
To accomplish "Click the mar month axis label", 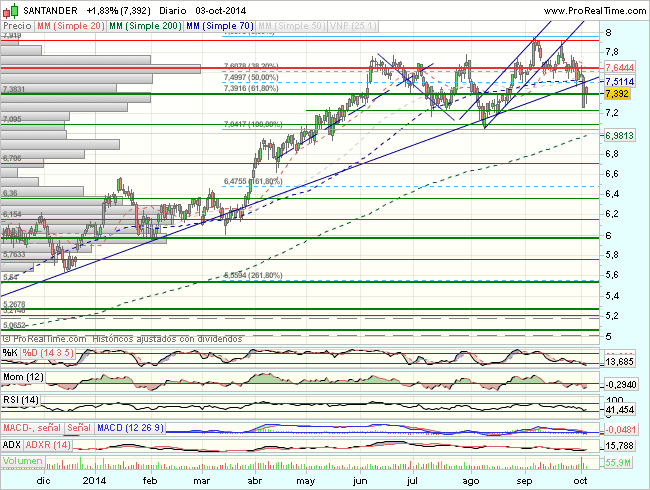I will (x=202, y=481).
